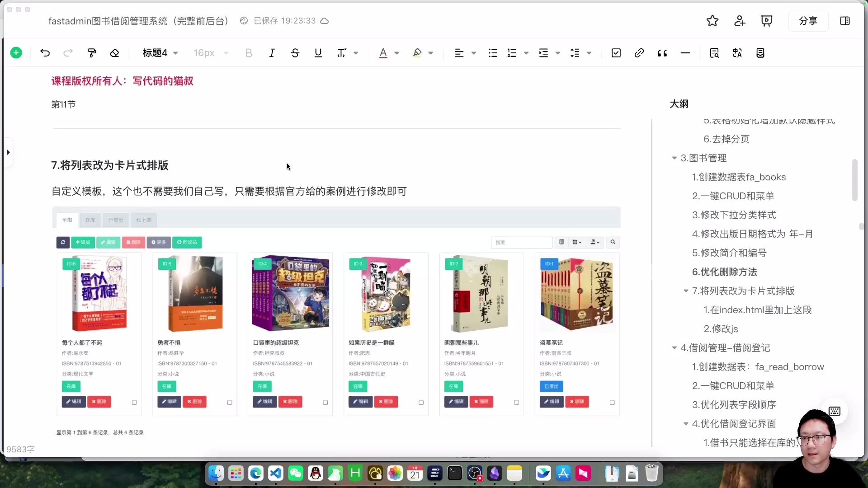868x488 pixels.
Task: Open line spacing dropdown arrow
Action: click(x=589, y=53)
